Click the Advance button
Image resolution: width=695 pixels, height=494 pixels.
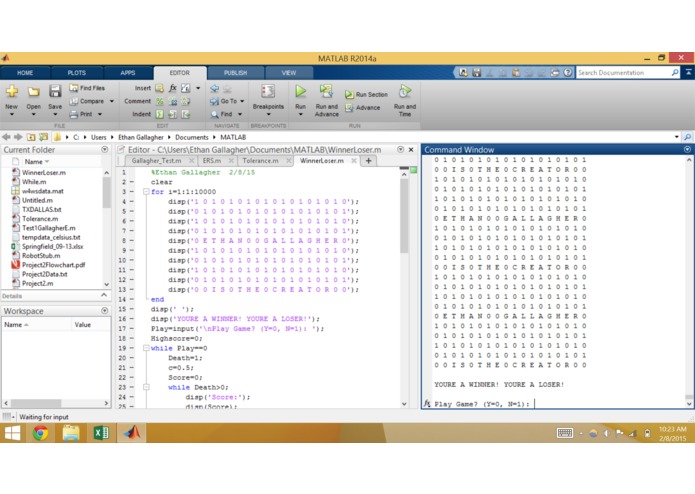[363, 108]
